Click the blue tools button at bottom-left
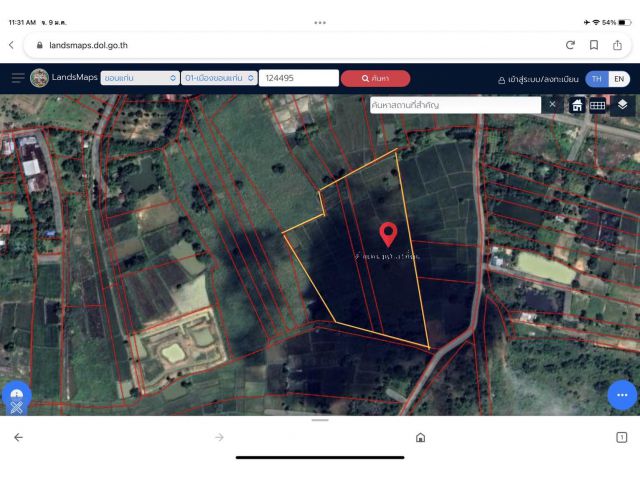 pos(16,398)
